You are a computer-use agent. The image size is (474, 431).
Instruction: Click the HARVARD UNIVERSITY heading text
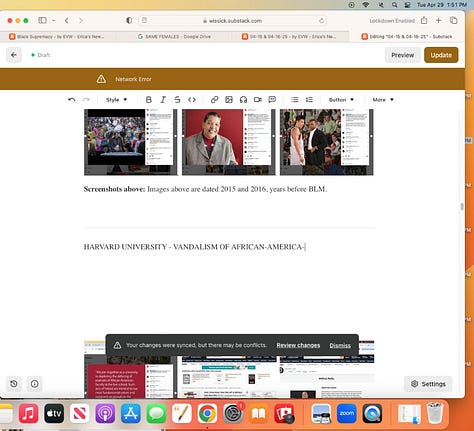(194, 247)
